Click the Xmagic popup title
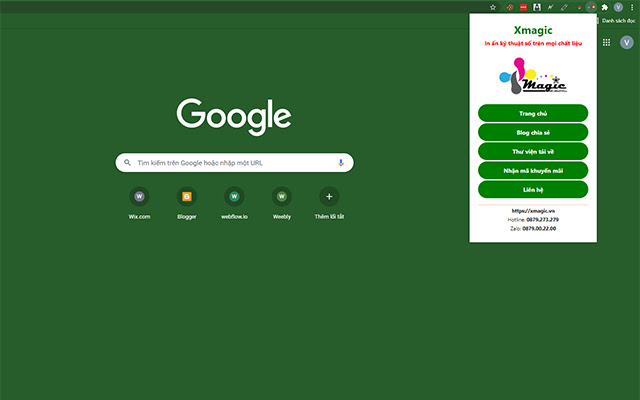640x400 pixels. click(x=533, y=30)
